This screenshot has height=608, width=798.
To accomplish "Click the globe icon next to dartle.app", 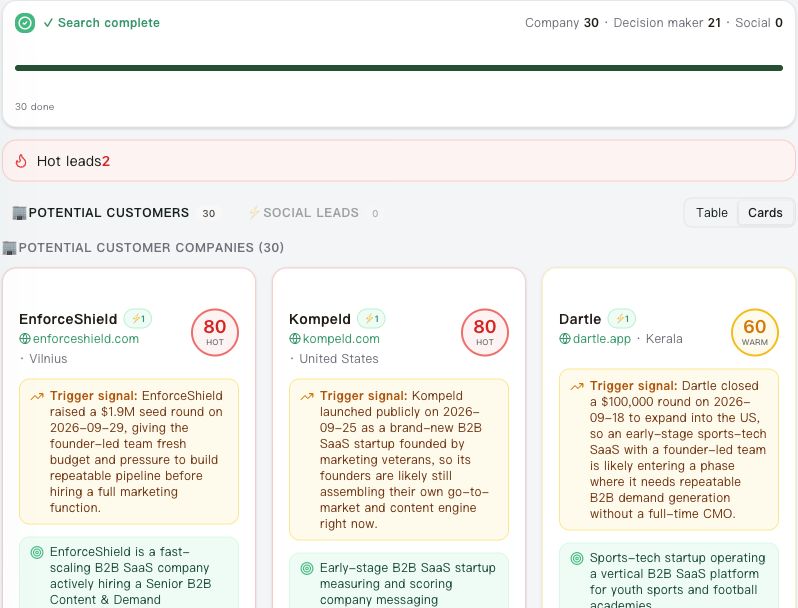I will pos(564,338).
